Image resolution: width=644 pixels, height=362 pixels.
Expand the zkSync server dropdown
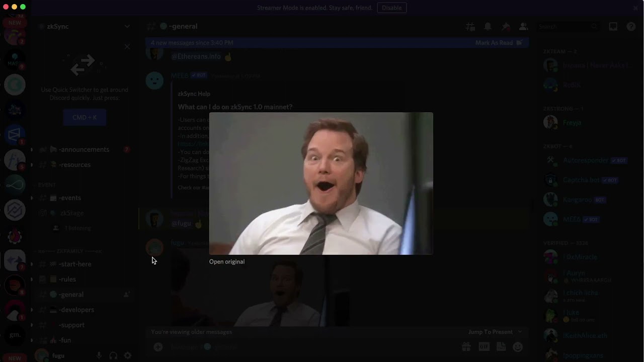pos(127,26)
